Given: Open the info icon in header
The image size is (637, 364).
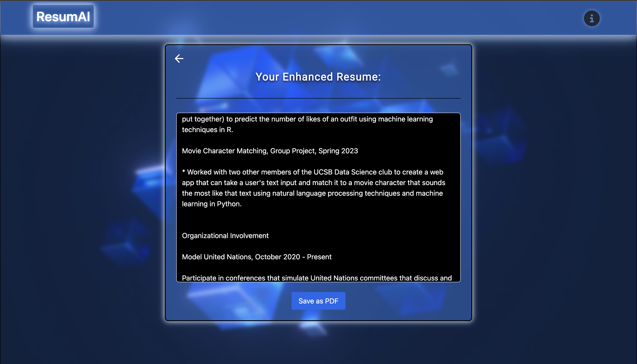Looking at the screenshot, I should (591, 18).
